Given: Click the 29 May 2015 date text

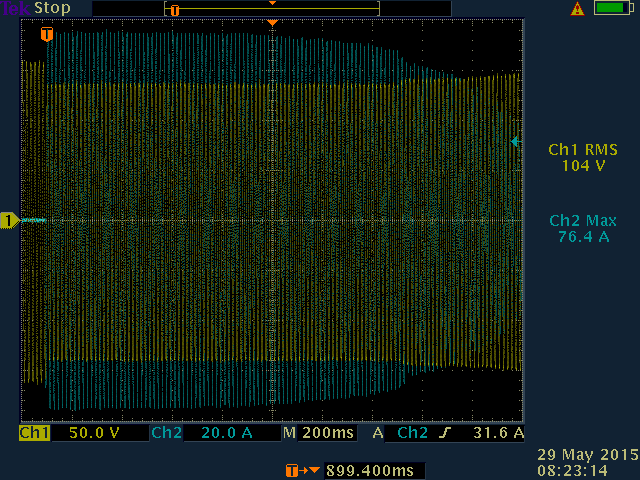Looking at the screenshot, I should pos(588,455).
